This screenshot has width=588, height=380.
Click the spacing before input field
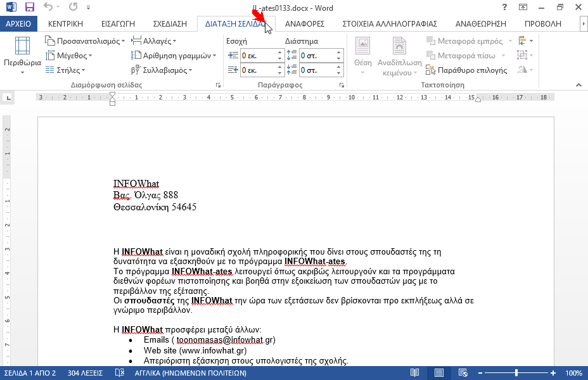tap(317, 56)
